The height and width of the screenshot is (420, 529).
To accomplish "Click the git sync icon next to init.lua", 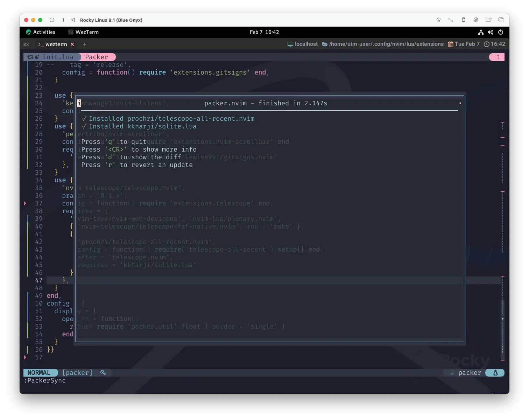I will point(30,57).
